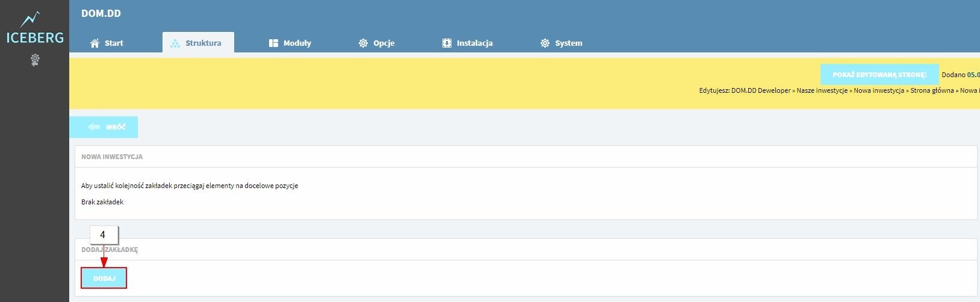Follow the Nowa inwestycja breadcrumb link
This screenshot has height=302, width=980.
point(879,90)
